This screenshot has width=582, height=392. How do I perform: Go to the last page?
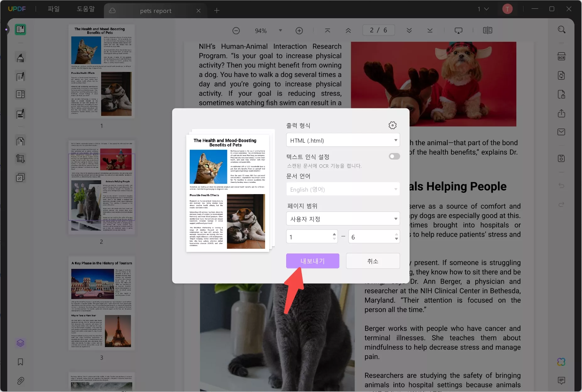pyautogui.click(x=430, y=30)
